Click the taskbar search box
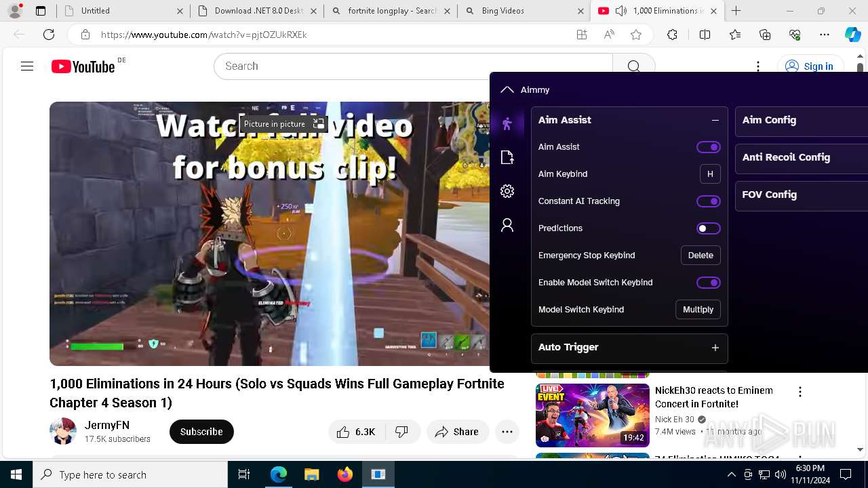 [130, 474]
